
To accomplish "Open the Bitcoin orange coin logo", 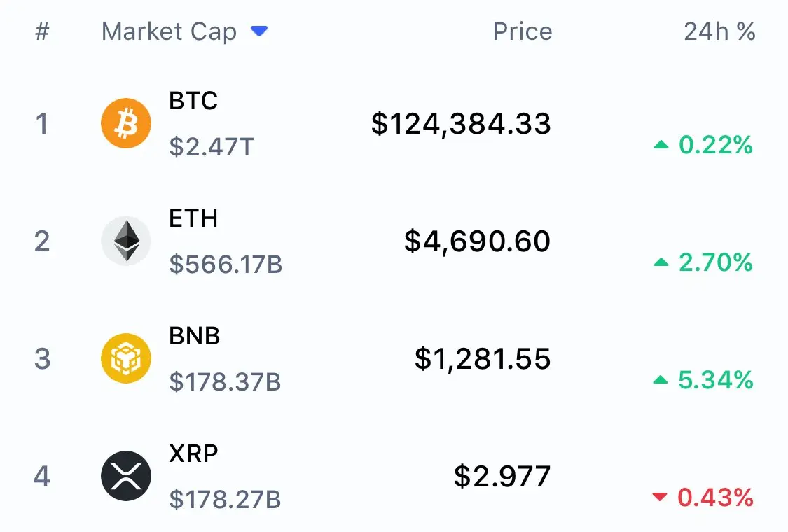I will 126,123.
